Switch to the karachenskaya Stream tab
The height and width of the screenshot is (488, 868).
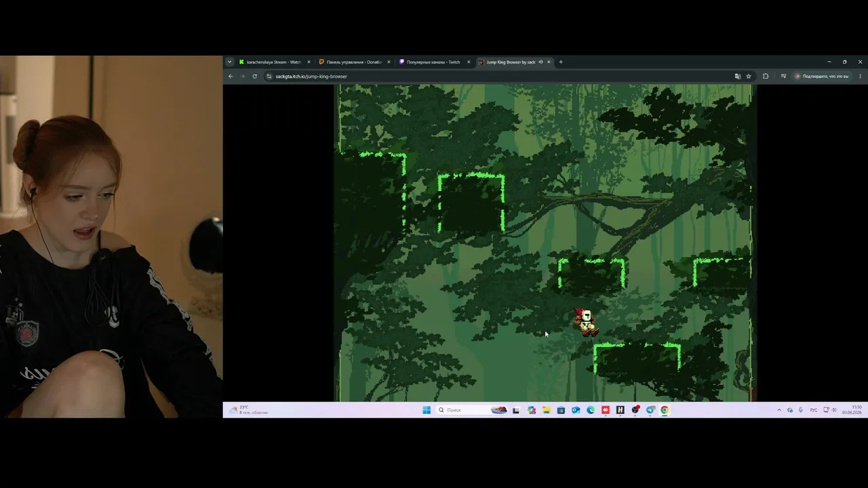tap(274, 62)
